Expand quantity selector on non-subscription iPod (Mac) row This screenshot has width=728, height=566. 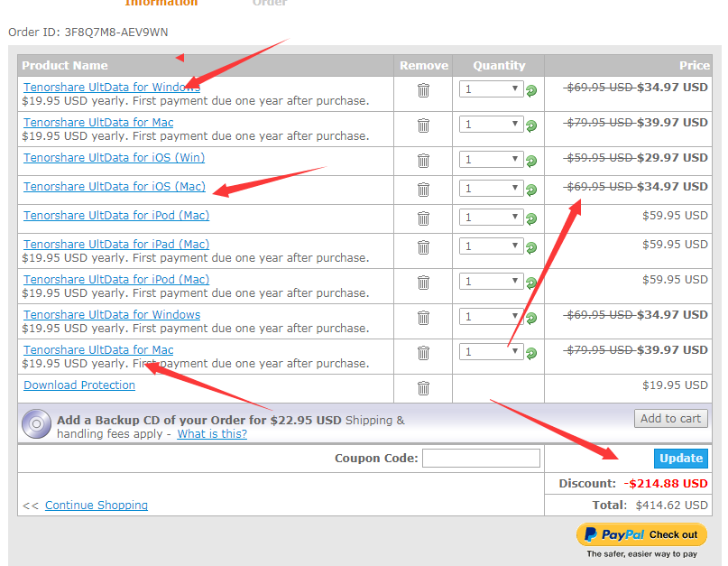coord(492,217)
